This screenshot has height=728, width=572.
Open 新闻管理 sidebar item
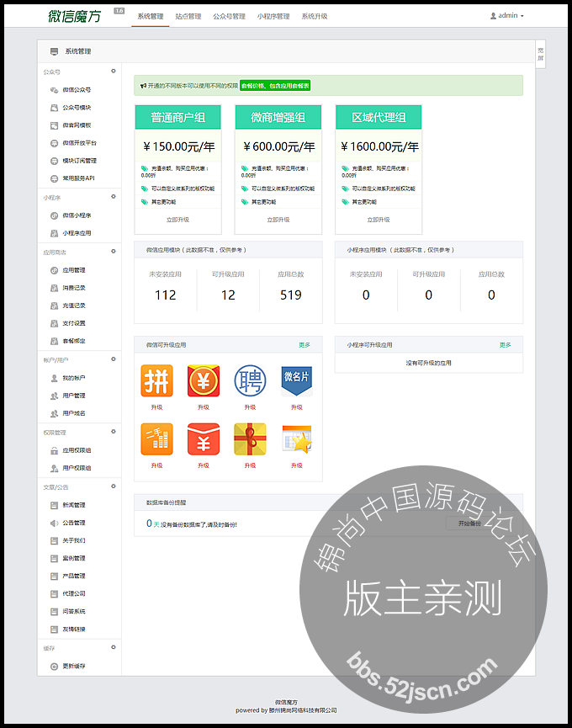74,505
